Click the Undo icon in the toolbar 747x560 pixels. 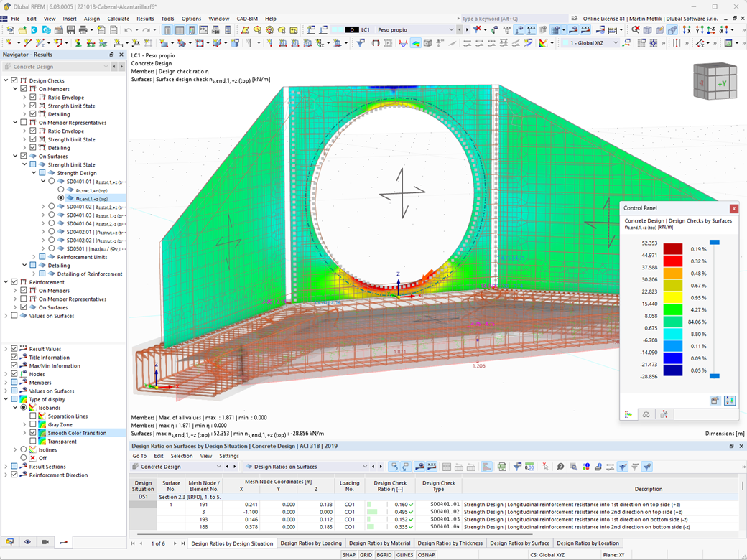(127, 31)
